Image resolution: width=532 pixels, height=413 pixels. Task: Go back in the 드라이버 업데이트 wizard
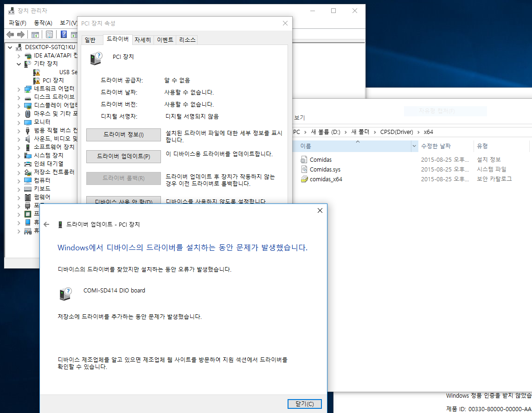[x=46, y=224]
